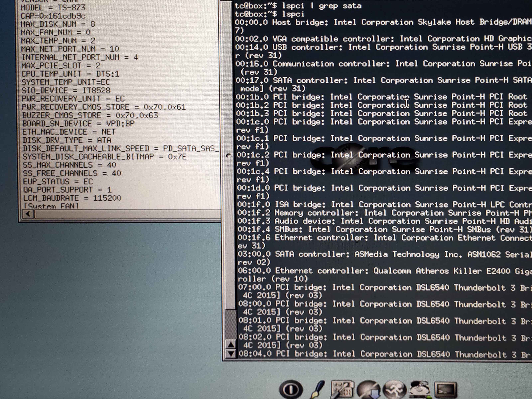Open the Mount Tool hard drive icon
This screenshot has height=399, width=532.
pos(420,389)
